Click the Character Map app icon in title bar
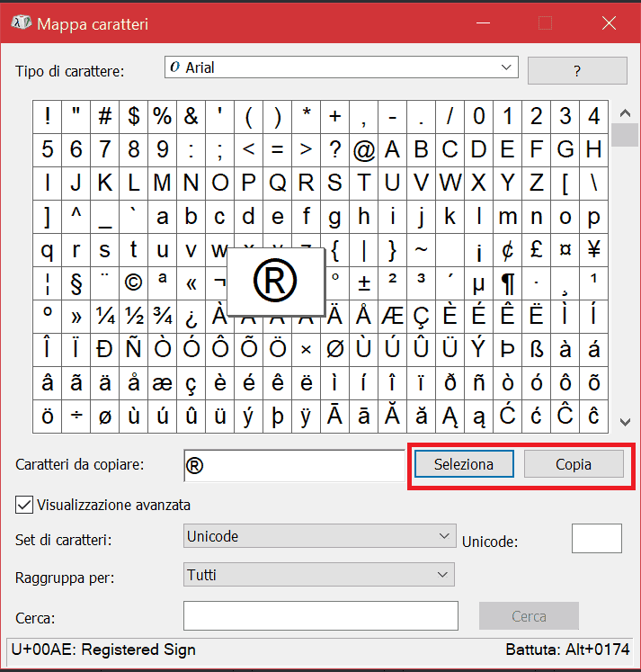Screen dimensions: 641x672 20,23
